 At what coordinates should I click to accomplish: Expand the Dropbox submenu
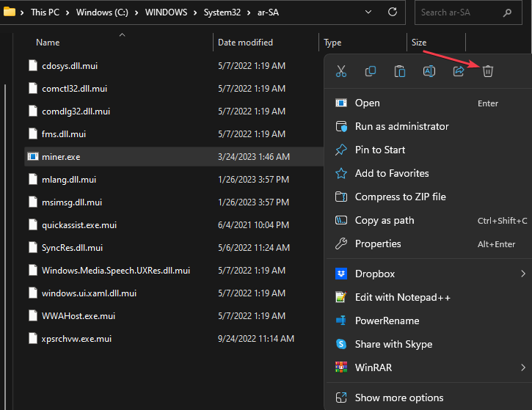pyautogui.click(x=523, y=274)
